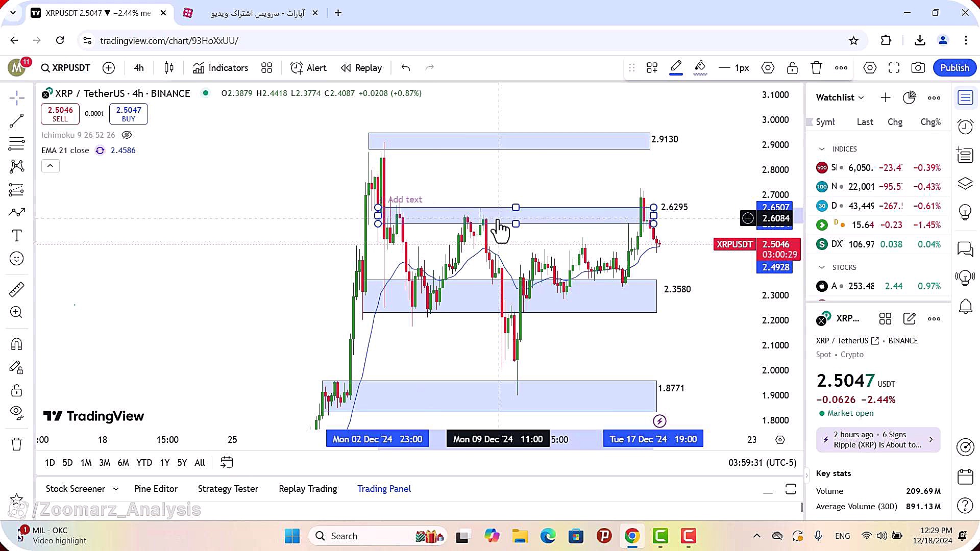980x551 pixels.
Task: Add a symbol to the watchlist
Action: [x=886, y=97]
